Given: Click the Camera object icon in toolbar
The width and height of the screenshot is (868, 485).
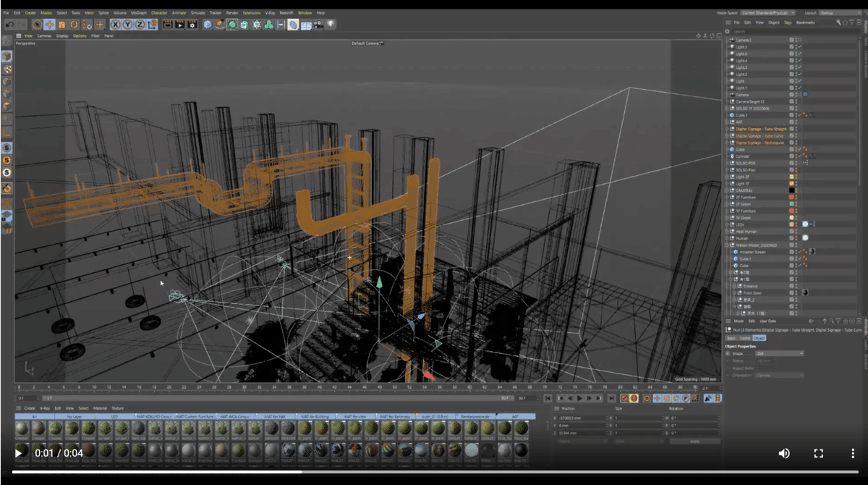Looking at the screenshot, I should (318, 25).
